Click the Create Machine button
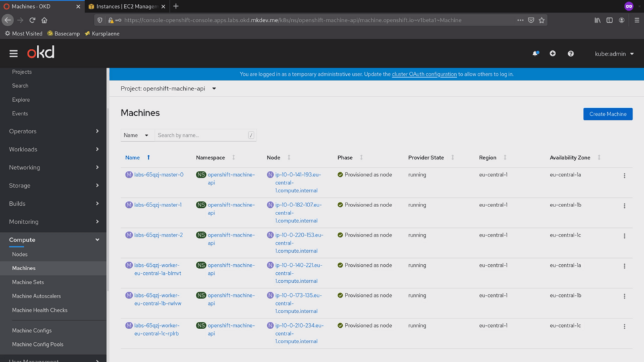This screenshot has height=362, width=644. pos(608,114)
